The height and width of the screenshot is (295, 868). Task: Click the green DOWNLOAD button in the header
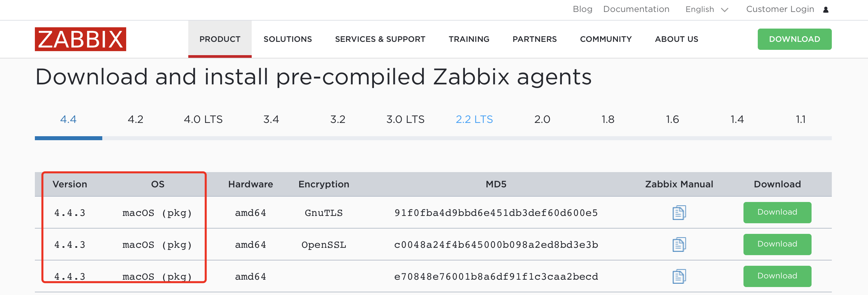coord(795,39)
